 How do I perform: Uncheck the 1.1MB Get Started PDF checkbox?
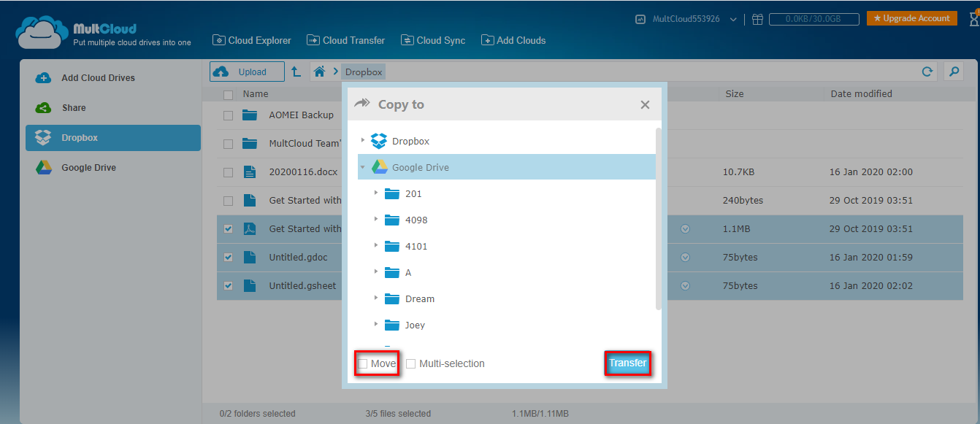229,229
